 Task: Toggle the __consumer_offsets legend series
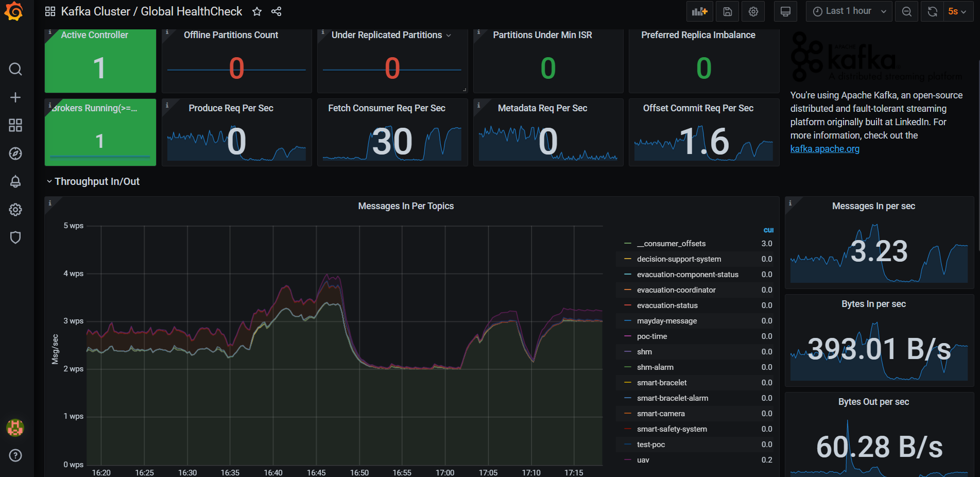[x=671, y=244]
